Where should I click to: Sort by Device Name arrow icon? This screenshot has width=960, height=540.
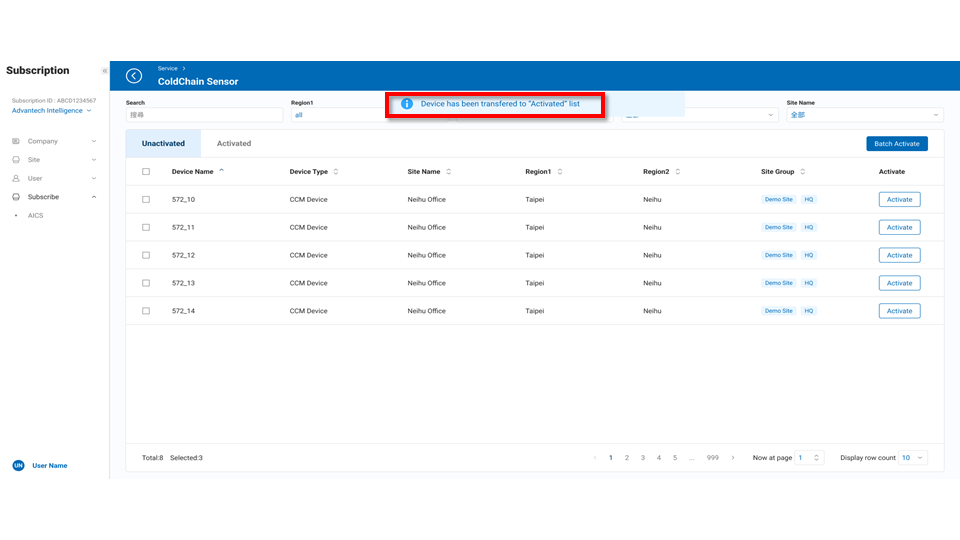(221, 171)
